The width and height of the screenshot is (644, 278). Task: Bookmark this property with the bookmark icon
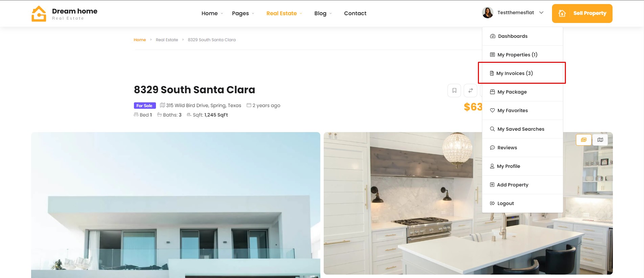[x=454, y=91]
